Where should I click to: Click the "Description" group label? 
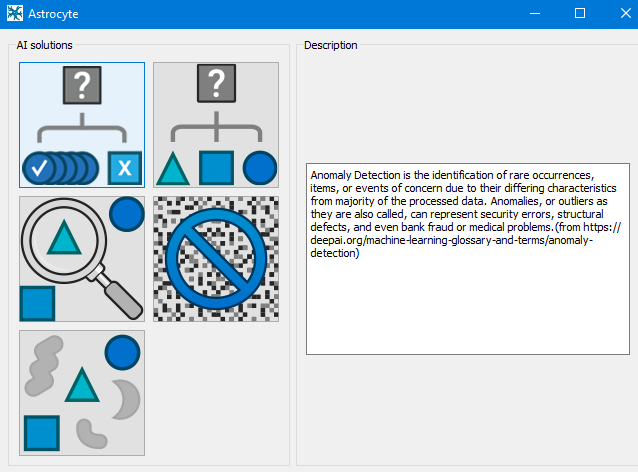coord(330,45)
